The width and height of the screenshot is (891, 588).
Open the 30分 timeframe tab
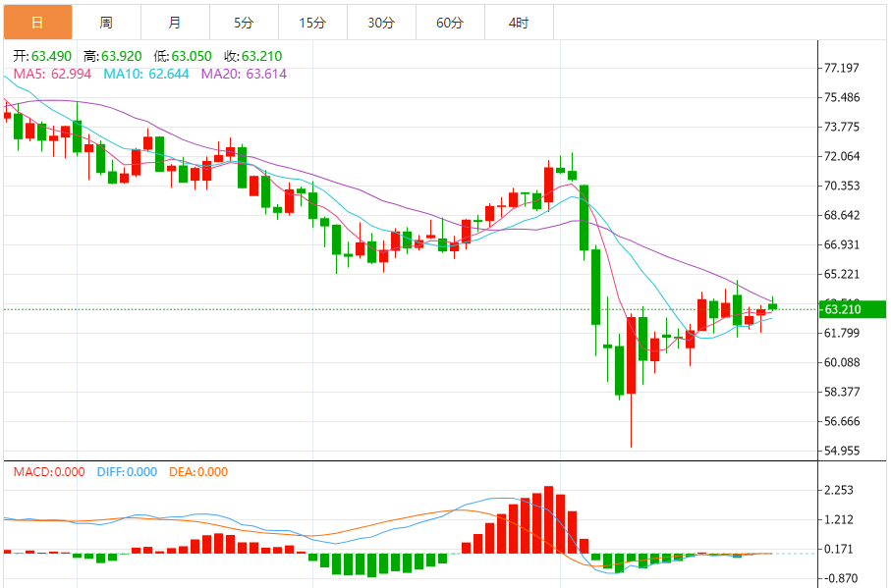pos(381,23)
